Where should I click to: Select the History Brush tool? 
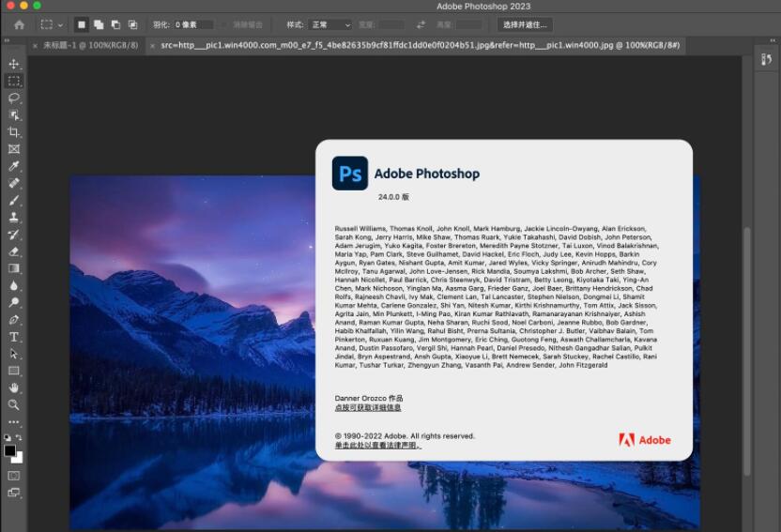pyautogui.click(x=14, y=234)
